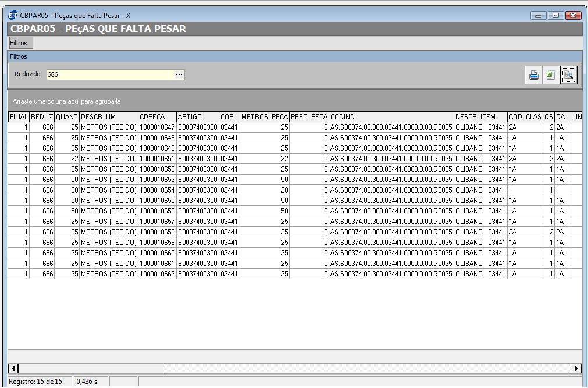The height and width of the screenshot is (388, 588).
Task: Export the grid to Excel
Action: 550,75
